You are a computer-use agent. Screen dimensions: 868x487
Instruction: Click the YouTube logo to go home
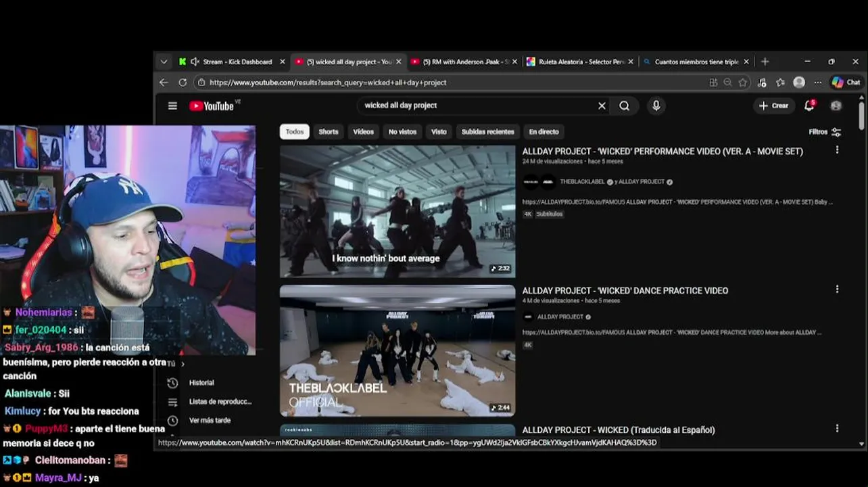211,106
